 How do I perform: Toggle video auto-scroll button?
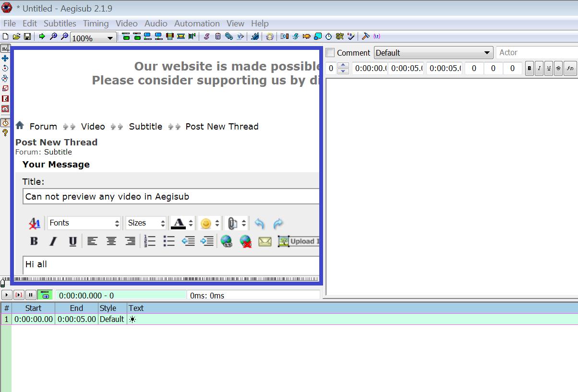[x=45, y=295]
